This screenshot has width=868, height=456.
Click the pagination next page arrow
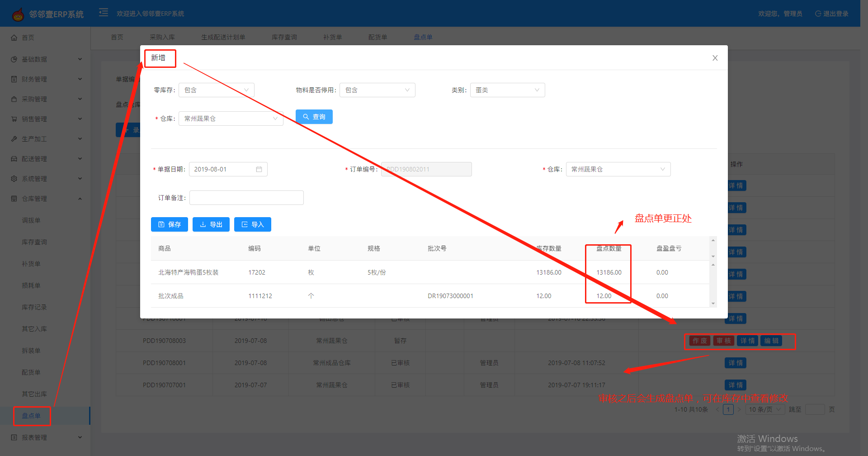[x=739, y=409]
